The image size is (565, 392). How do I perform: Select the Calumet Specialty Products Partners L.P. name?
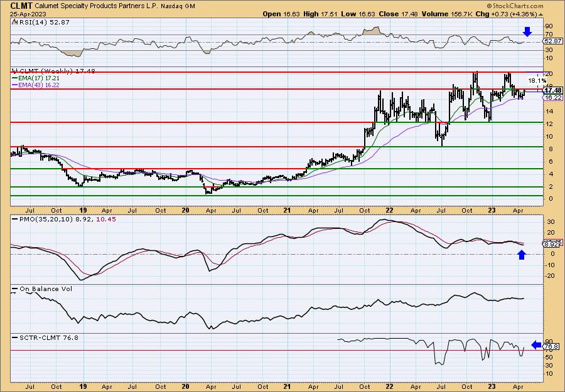(97, 6)
